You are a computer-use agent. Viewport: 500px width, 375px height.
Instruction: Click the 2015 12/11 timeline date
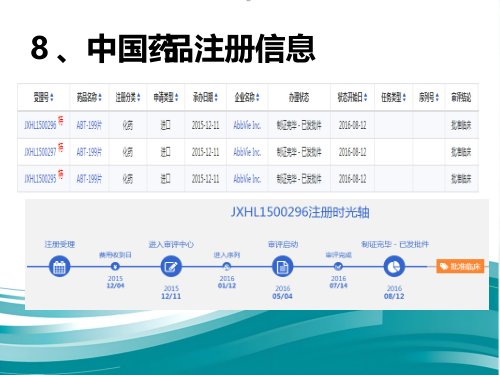(171, 292)
